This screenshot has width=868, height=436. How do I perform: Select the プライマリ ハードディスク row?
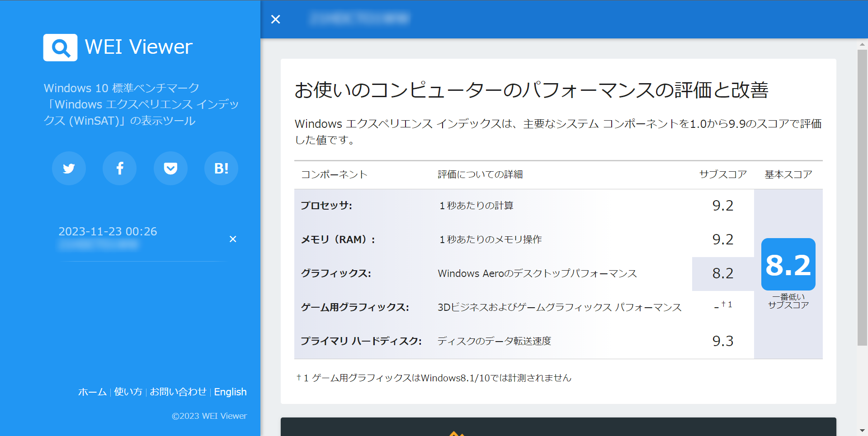(497, 341)
